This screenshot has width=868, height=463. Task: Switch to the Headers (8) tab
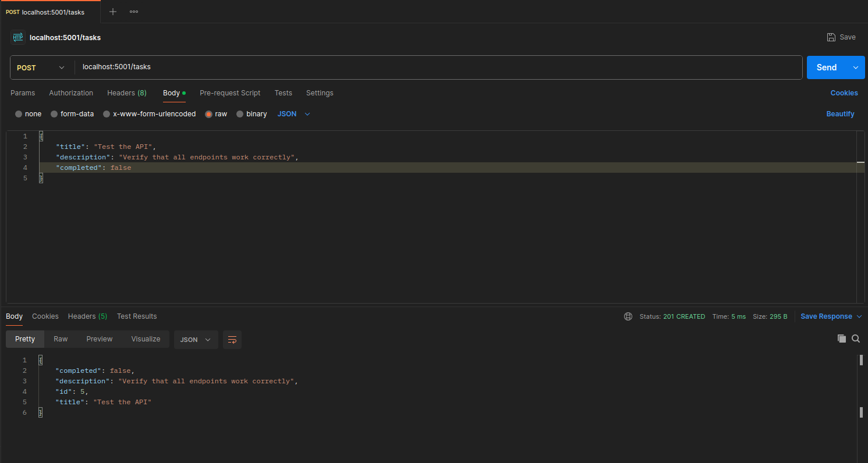pyautogui.click(x=126, y=93)
